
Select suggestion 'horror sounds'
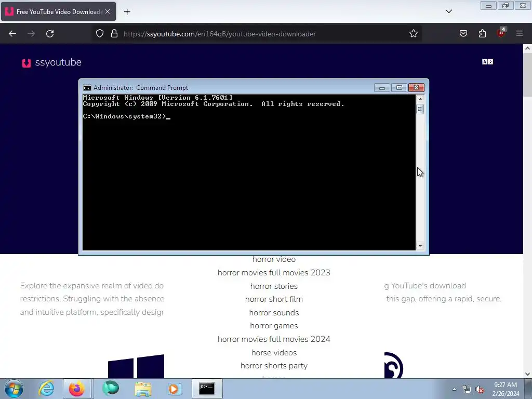tap(274, 313)
